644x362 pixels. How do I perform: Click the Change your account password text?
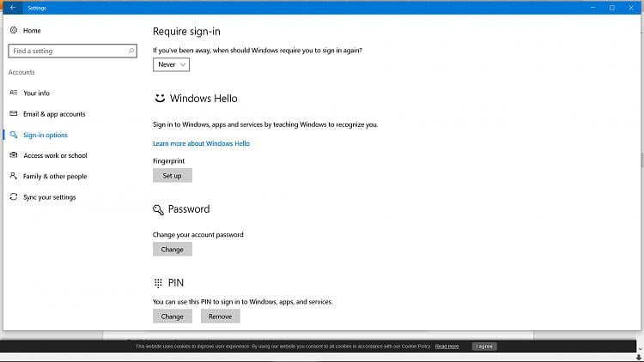198,235
